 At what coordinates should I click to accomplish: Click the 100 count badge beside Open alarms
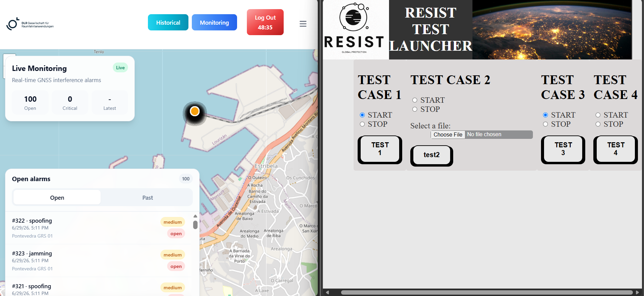[x=186, y=179]
